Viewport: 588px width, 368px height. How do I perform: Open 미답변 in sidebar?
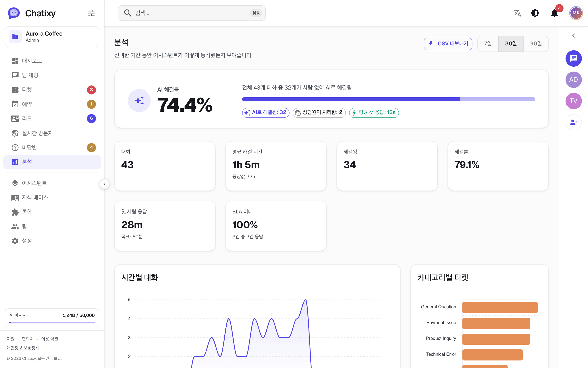(52, 147)
